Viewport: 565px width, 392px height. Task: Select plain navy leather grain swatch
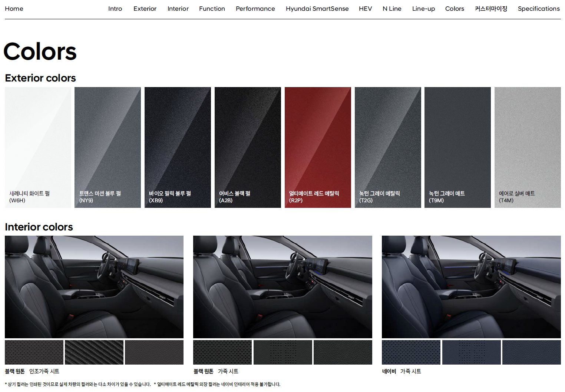pyautogui.click(x=532, y=352)
